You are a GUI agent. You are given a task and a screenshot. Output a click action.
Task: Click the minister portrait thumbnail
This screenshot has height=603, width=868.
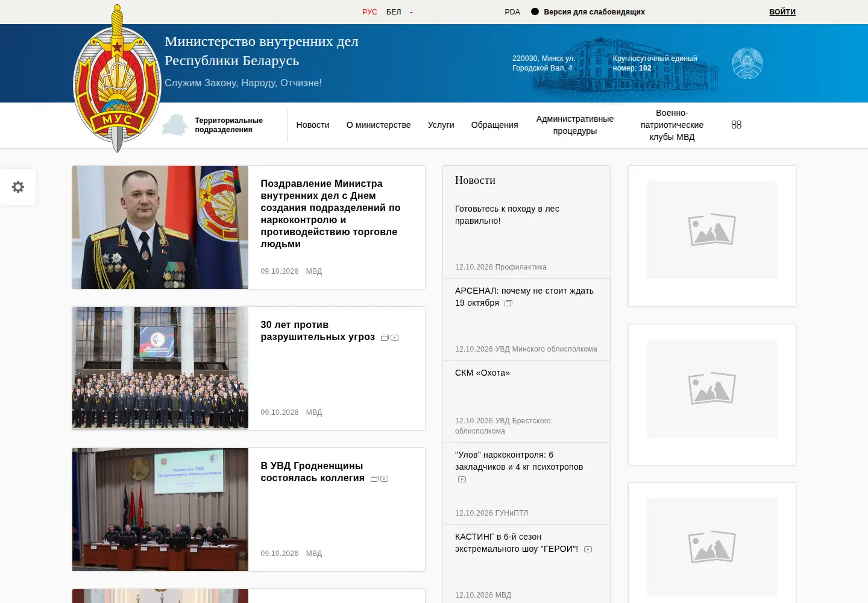point(160,227)
